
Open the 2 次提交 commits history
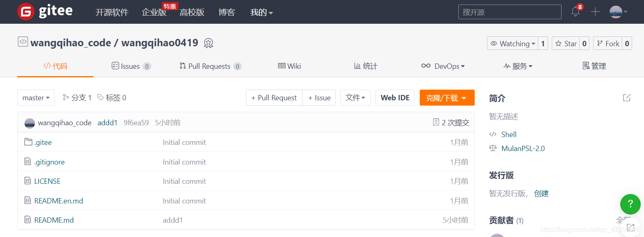pyautogui.click(x=451, y=122)
